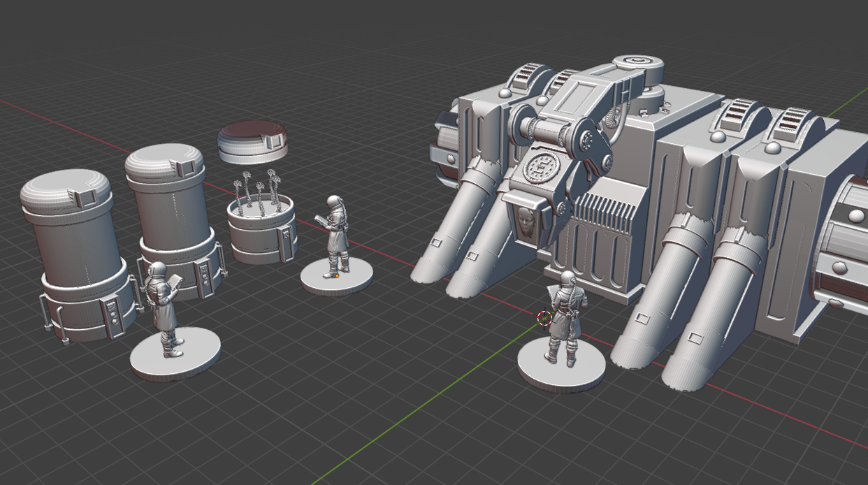868x485 pixels.
Task: Select the figure facing the large machine
Action: (x=565, y=319)
